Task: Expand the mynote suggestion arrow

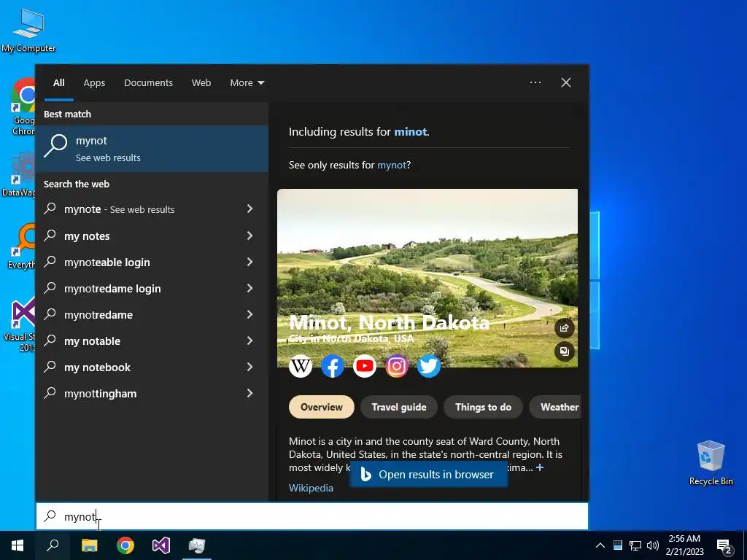Action: click(249, 209)
